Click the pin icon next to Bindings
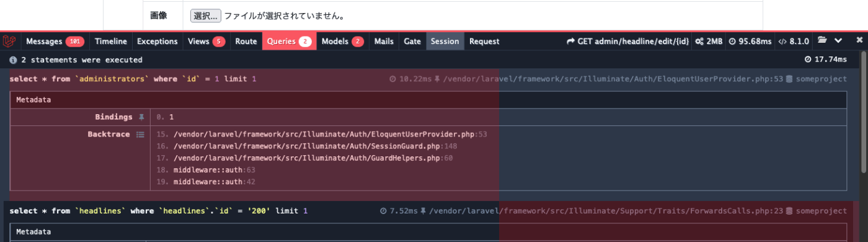 (x=141, y=117)
